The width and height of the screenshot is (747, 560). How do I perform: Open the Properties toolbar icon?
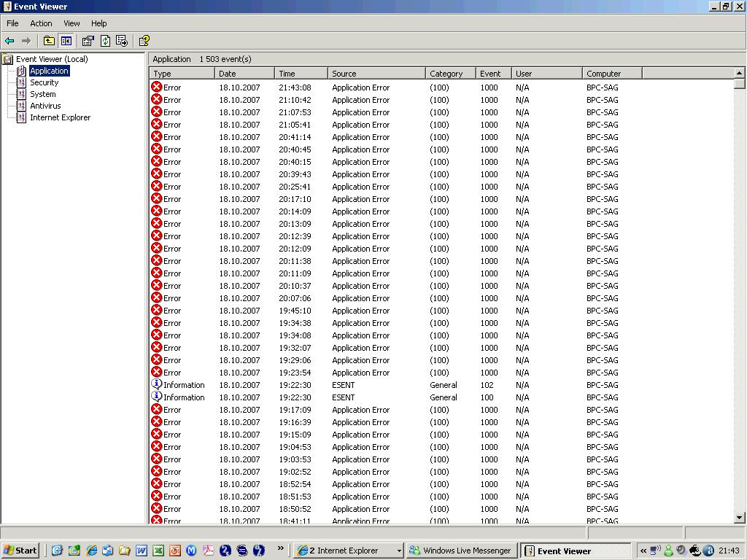coord(88,41)
